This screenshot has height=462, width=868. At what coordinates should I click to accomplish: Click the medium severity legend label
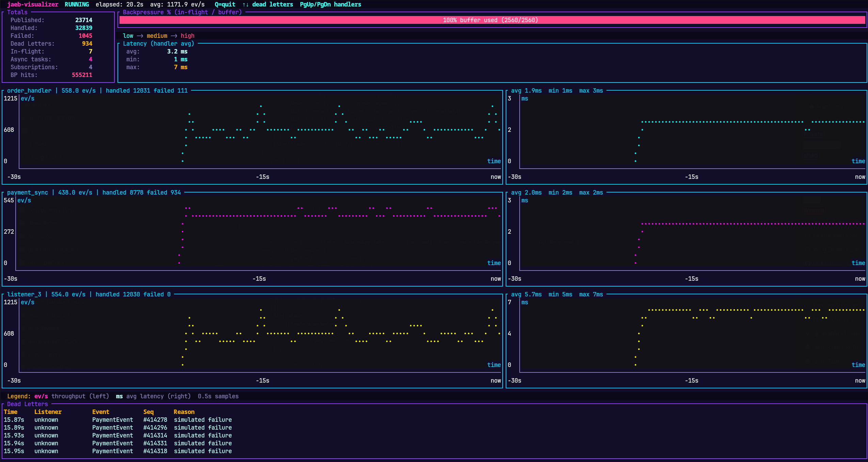click(157, 36)
